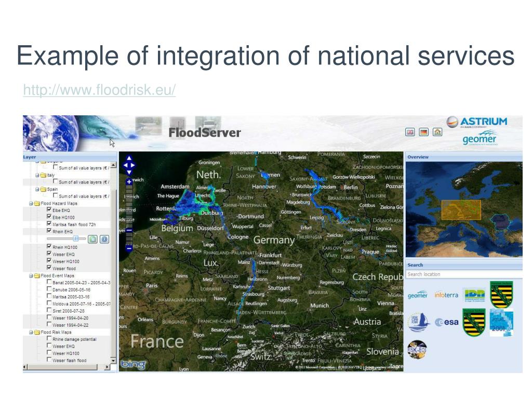Collapse the Flood Event Maps node
532x399 pixels.
coord(31,276)
